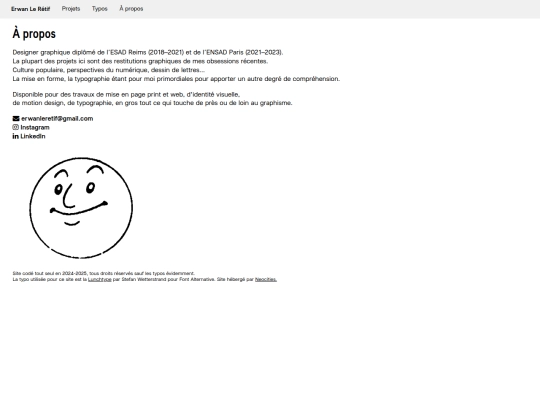Open the Erwan Le Rétif home link
The height and width of the screenshot is (405, 540).
[x=31, y=9]
